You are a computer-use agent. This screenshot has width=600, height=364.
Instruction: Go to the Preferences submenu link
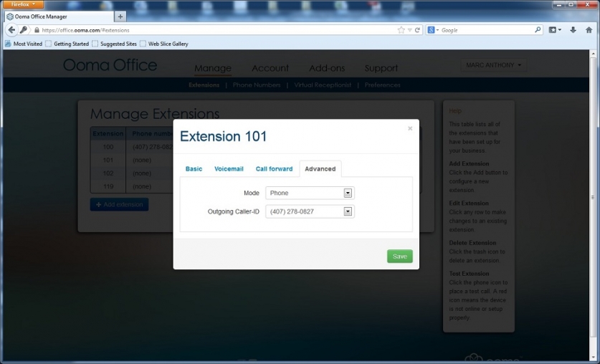382,85
